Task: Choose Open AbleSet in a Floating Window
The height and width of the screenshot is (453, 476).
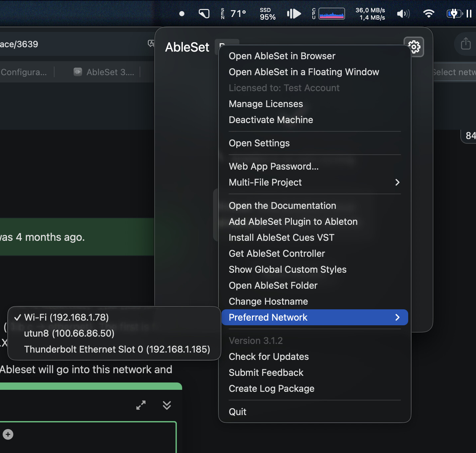Action: pyautogui.click(x=315, y=72)
